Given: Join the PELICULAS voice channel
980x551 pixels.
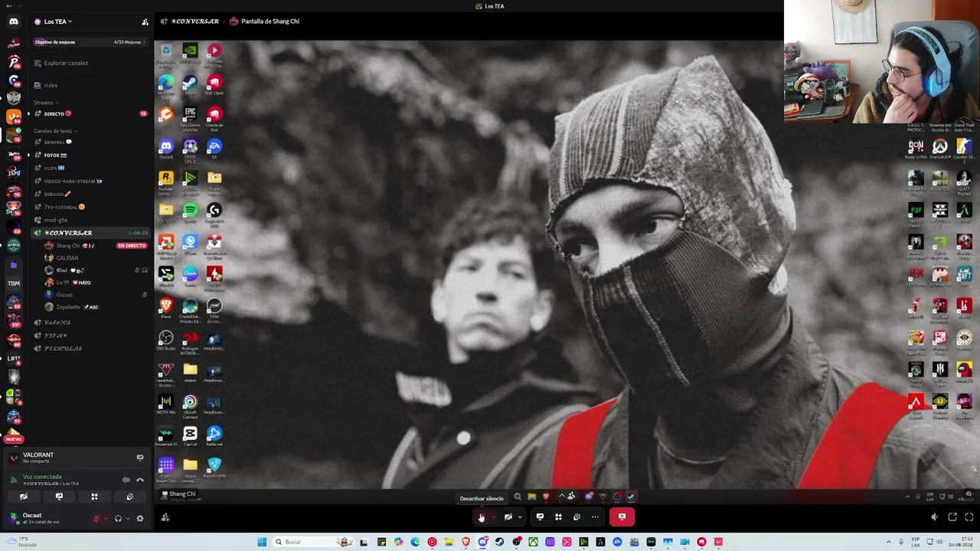Looking at the screenshot, I should (90, 349).
